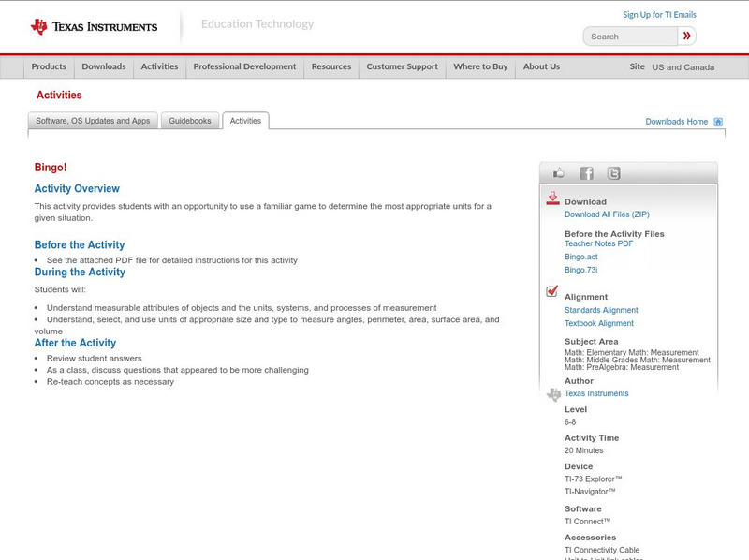The height and width of the screenshot is (560, 749).
Task: Open the US and Canada site selector
Action: 683,67
